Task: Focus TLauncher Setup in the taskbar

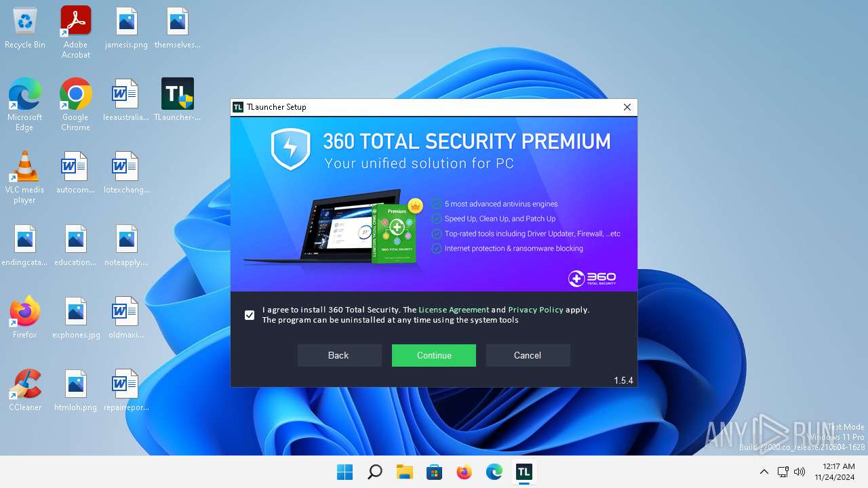Action: [524, 472]
